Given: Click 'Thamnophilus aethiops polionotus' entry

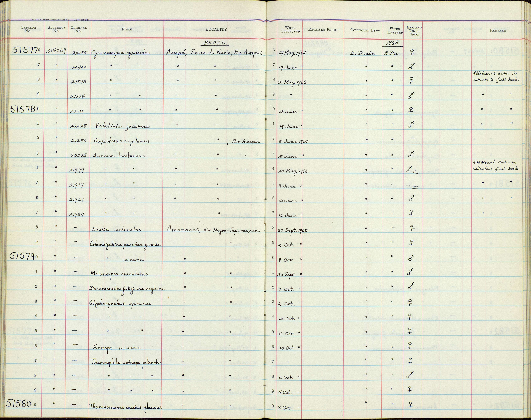Looking at the screenshot, I should point(126,362).
